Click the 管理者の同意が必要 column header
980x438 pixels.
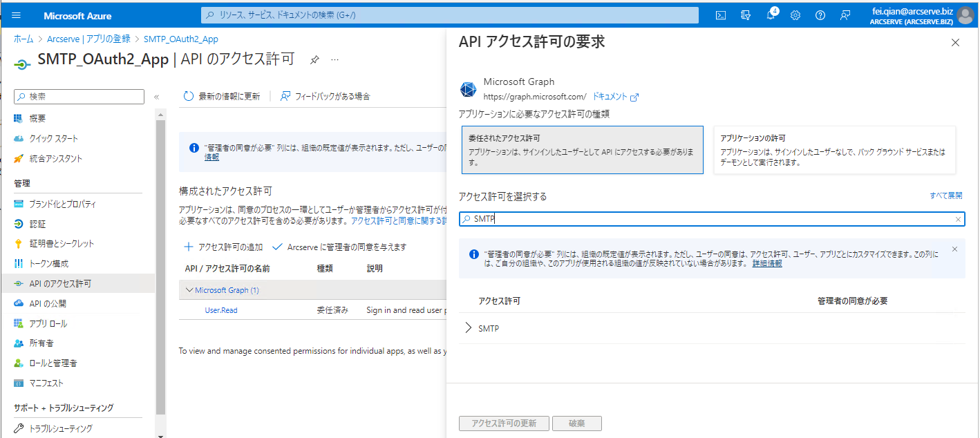pos(852,301)
